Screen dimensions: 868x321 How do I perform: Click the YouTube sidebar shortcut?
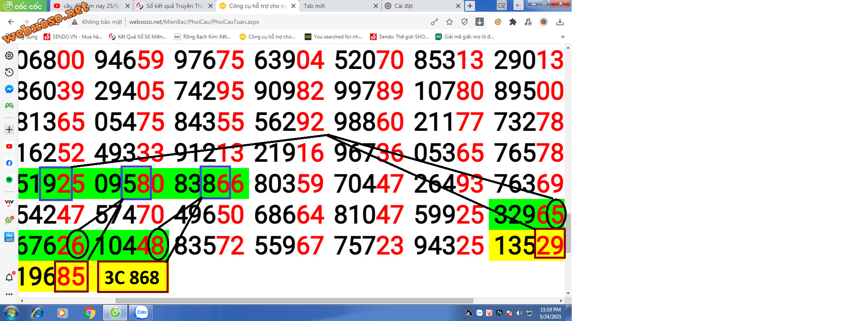pos(9,146)
